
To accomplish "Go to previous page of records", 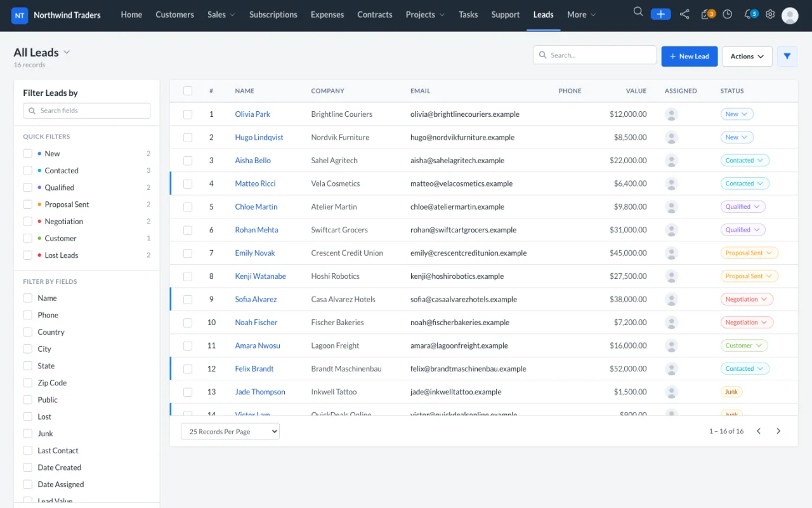I will point(758,431).
